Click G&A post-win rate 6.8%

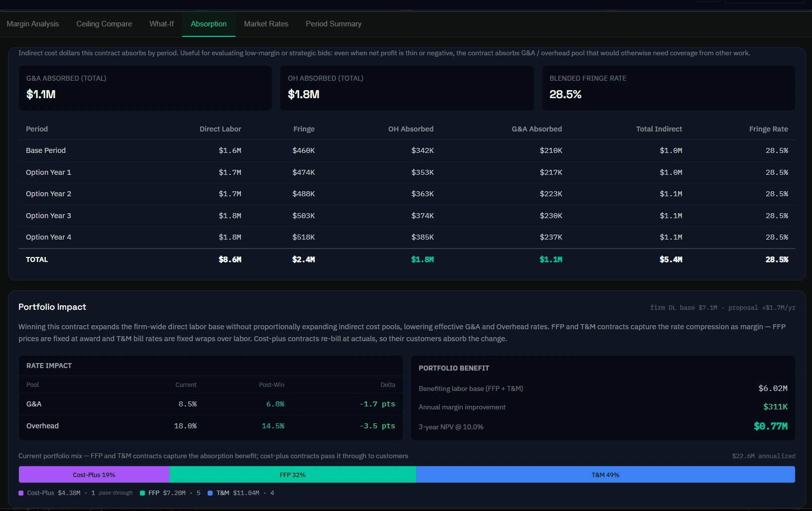click(x=275, y=404)
